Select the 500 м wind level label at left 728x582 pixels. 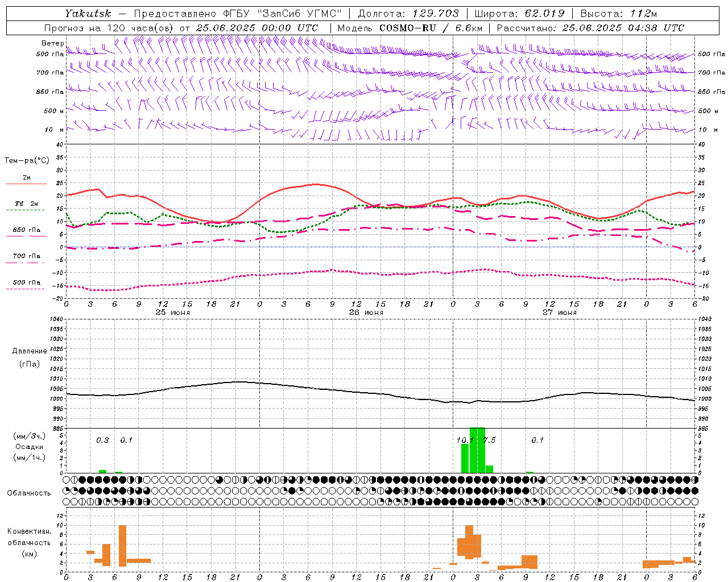(x=54, y=111)
